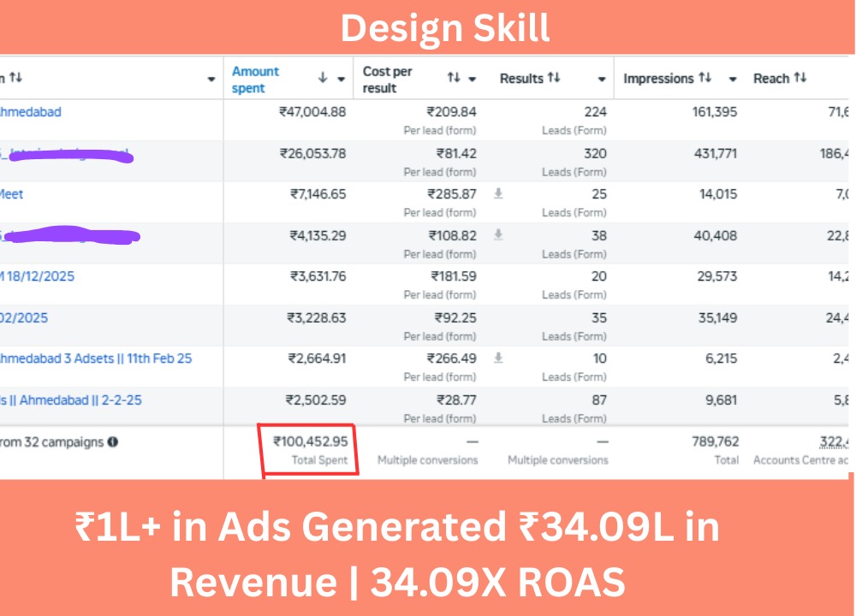
Task: Click the Amount spent column header label
Action: click(x=255, y=80)
